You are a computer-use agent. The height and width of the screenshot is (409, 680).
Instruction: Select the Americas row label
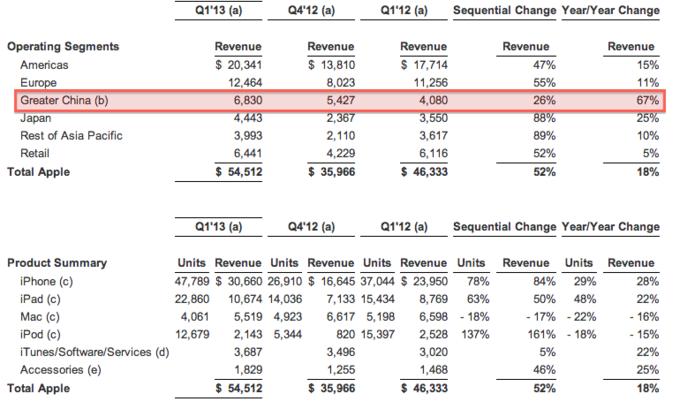(x=44, y=65)
